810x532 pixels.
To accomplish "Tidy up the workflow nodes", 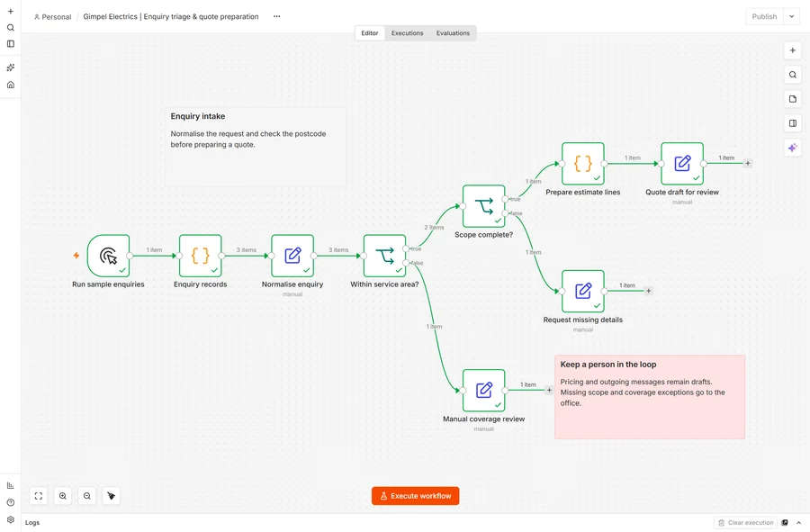I will click(112, 496).
